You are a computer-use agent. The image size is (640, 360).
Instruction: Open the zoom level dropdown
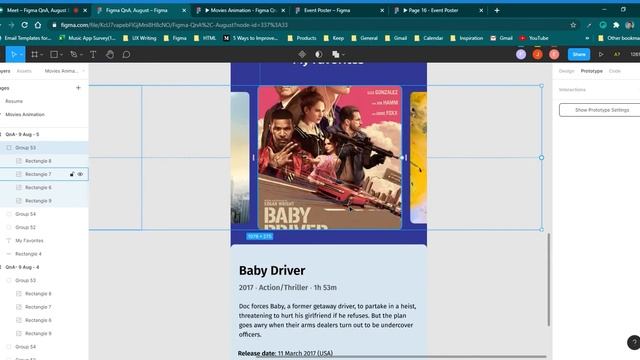tap(635, 54)
